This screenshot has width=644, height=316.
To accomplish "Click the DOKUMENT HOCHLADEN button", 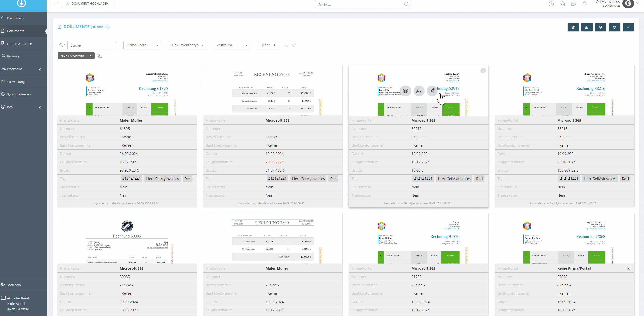I will (x=88, y=4).
